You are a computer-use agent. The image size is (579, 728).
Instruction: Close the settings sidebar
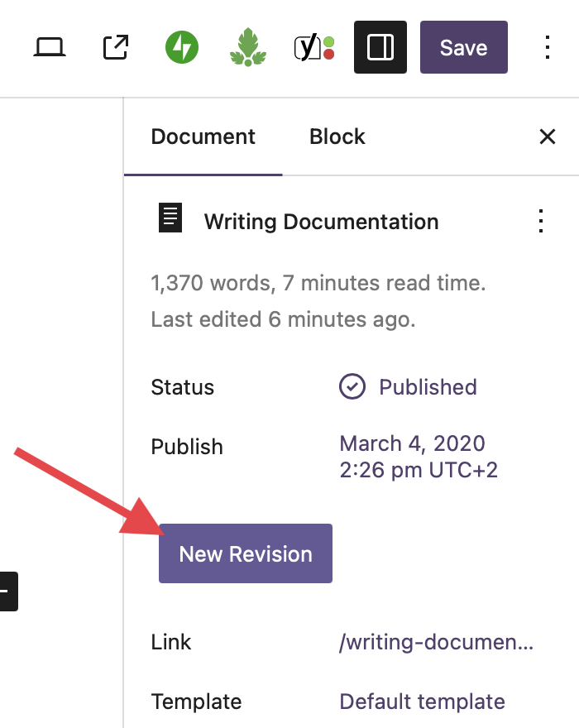(x=547, y=136)
